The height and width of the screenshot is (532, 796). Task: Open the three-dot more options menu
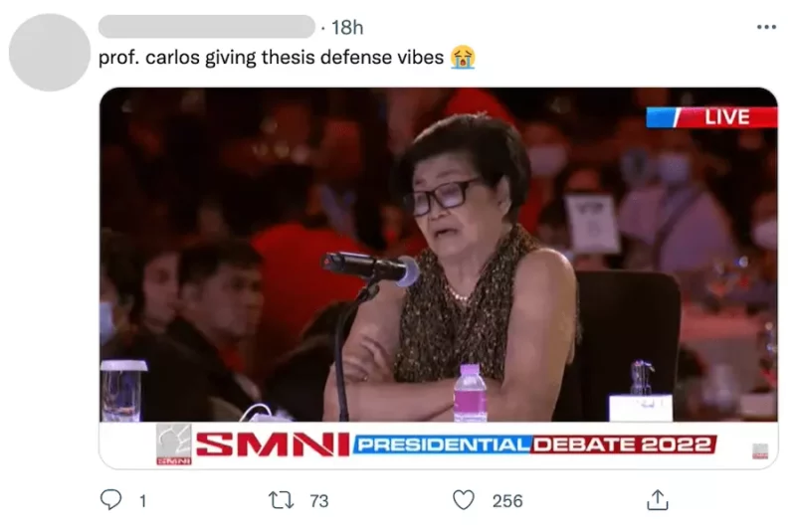766,27
